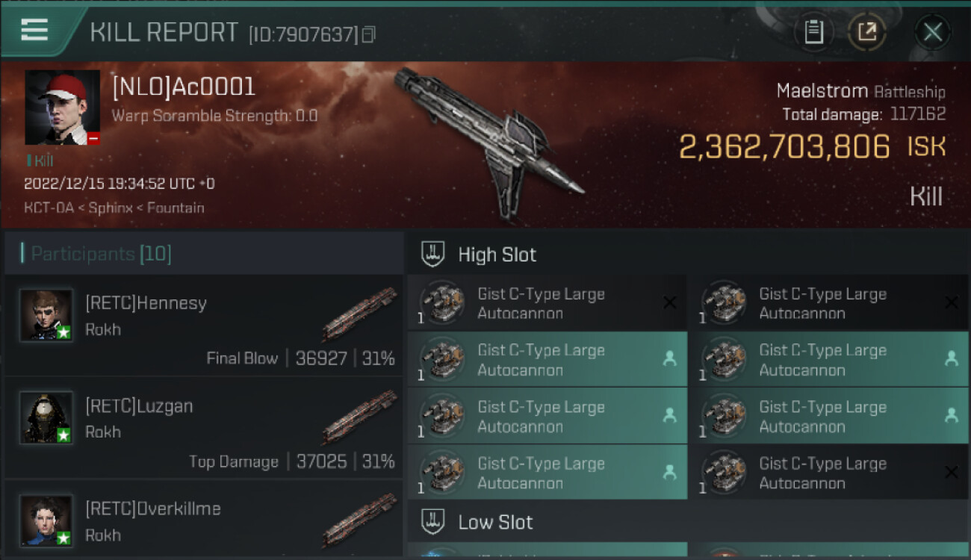Click the share export icon
The height and width of the screenshot is (560, 971).
866,32
